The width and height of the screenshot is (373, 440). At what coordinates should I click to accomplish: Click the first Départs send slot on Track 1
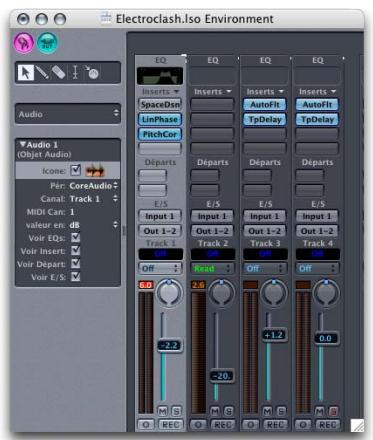(x=152, y=176)
